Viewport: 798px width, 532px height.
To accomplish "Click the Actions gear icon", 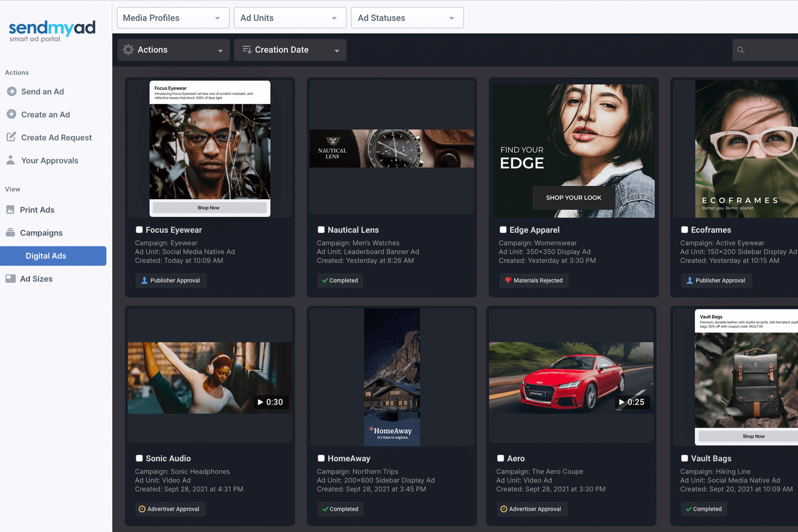I will point(128,50).
